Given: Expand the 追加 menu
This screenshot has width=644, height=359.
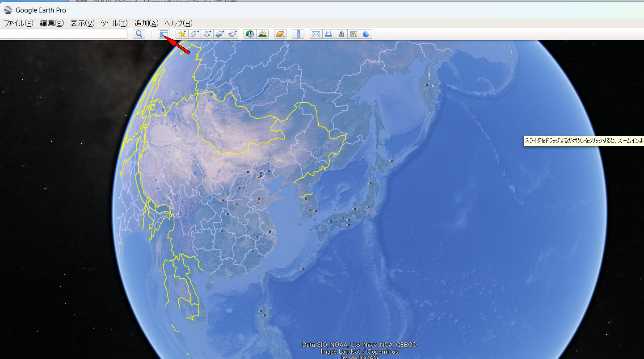Looking at the screenshot, I should pos(146,23).
